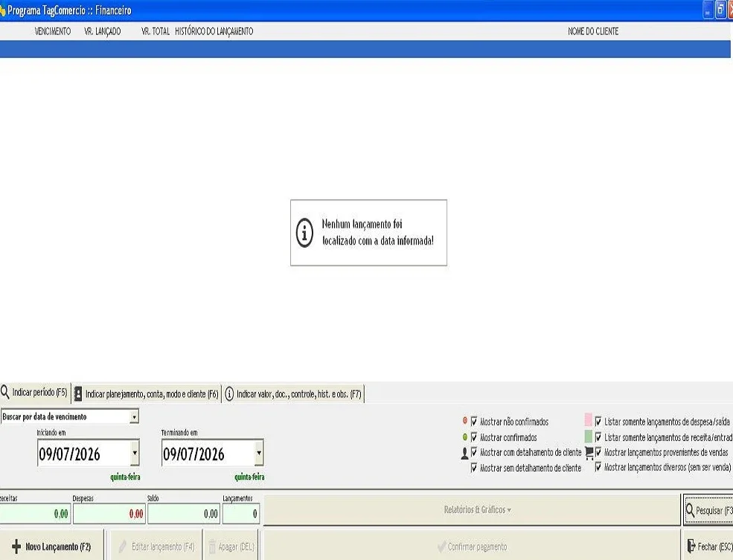Click the magnifier icon on Indicar período tab
Image resolution: width=733 pixels, height=560 pixels.
4,392
